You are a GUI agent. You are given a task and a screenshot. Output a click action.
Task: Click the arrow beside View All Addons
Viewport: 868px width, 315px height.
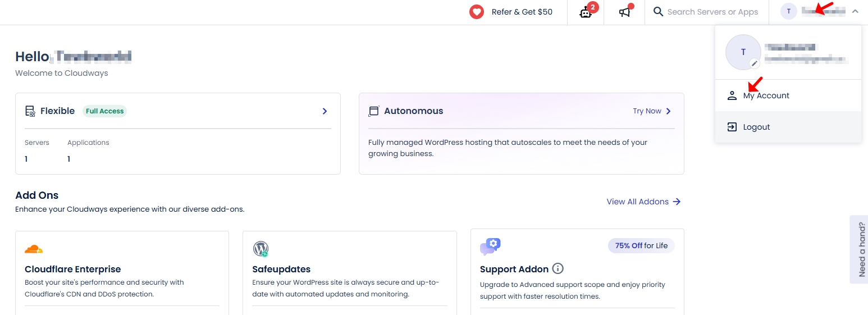[677, 202]
